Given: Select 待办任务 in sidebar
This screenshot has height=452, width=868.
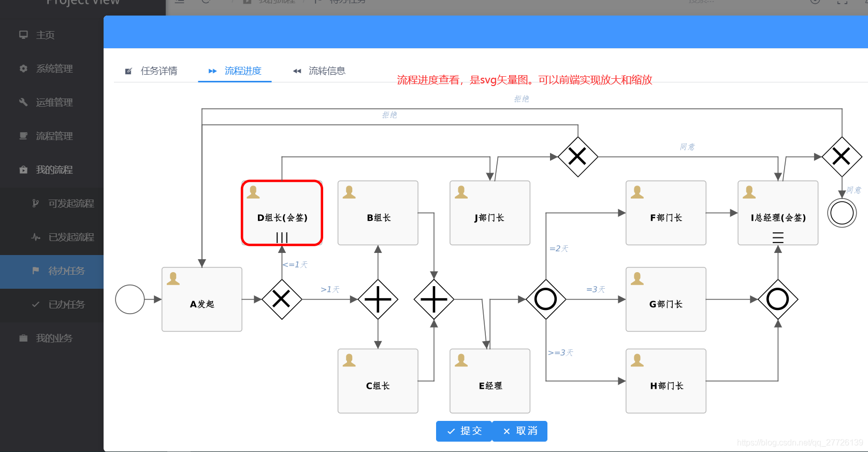Looking at the screenshot, I should [52, 272].
